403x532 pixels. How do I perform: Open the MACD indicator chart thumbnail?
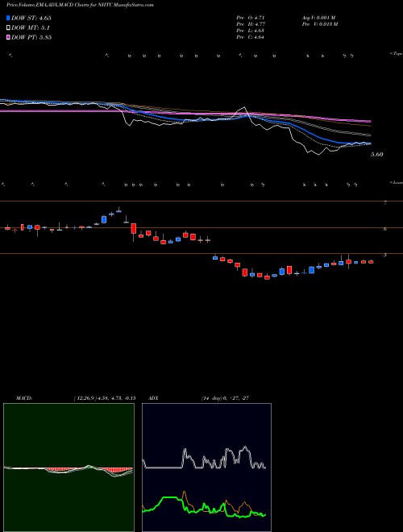69,468
